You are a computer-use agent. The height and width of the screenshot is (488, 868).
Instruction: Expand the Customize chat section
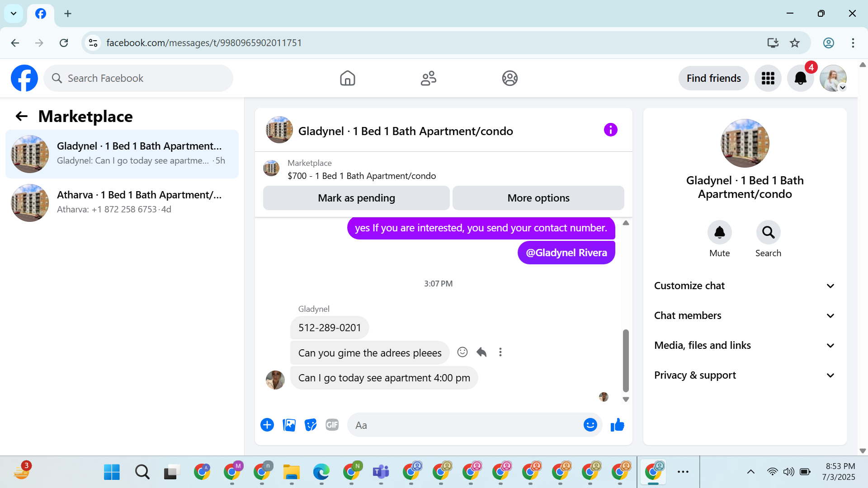[745, 286]
